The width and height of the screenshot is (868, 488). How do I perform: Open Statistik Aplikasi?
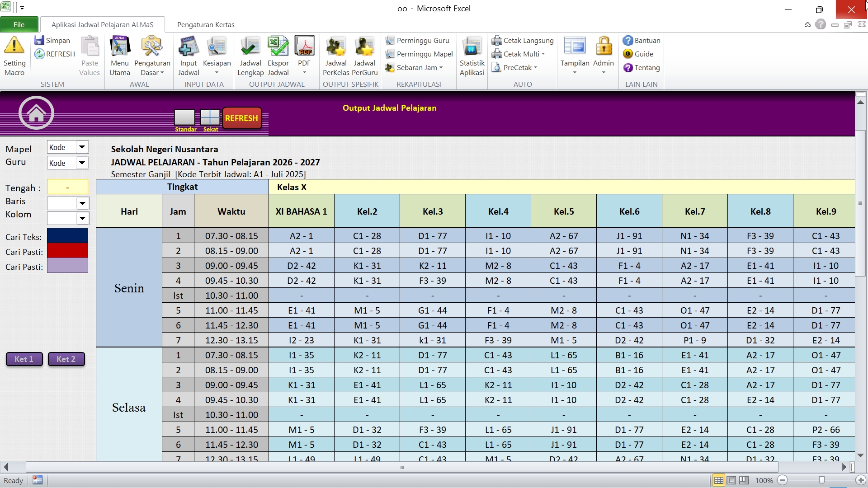472,47
